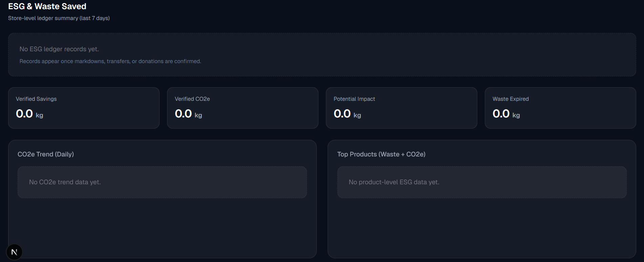644x262 pixels.
Task: Select the Potential Impact card label
Action: click(354, 99)
